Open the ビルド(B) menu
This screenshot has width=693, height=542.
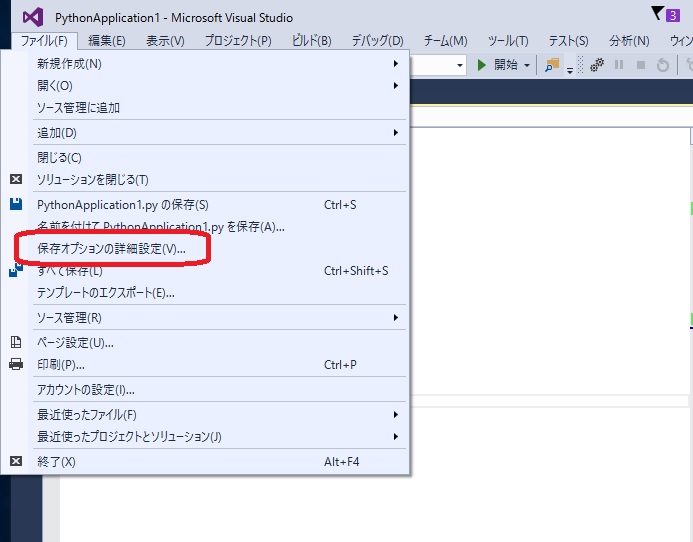click(x=312, y=41)
